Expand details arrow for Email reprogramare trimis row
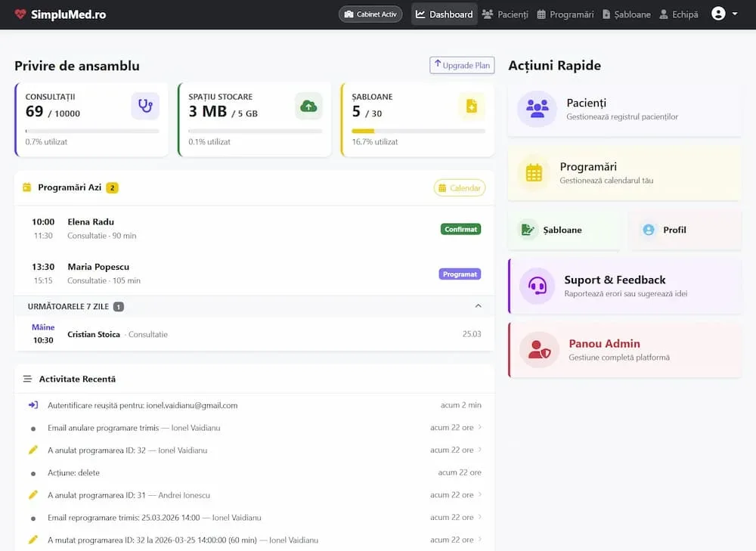This screenshot has height=551, width=756. [480, 517]
